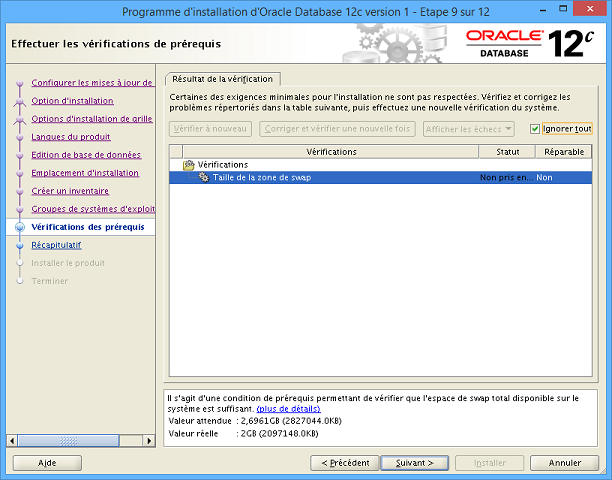Toggle the Ignorer tout checkbox
This screenshot has width=612, height=480.
click(x=535, y=129)
